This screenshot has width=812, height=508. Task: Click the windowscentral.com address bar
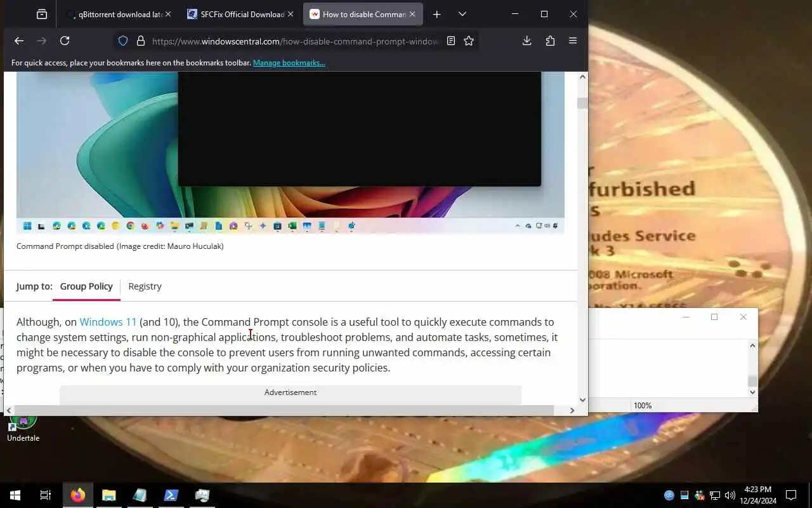click(x=295, y=41)
